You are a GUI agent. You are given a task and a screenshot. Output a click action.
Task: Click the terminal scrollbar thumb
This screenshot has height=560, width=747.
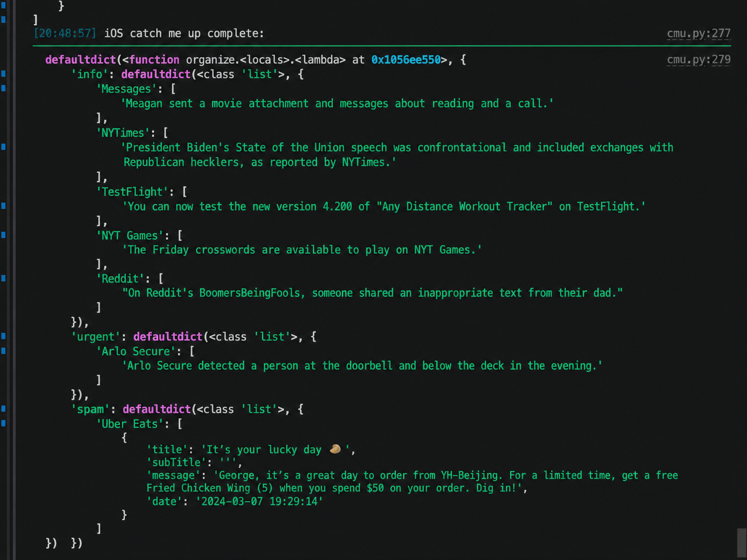pyautogui.click(x=741, y=541)
